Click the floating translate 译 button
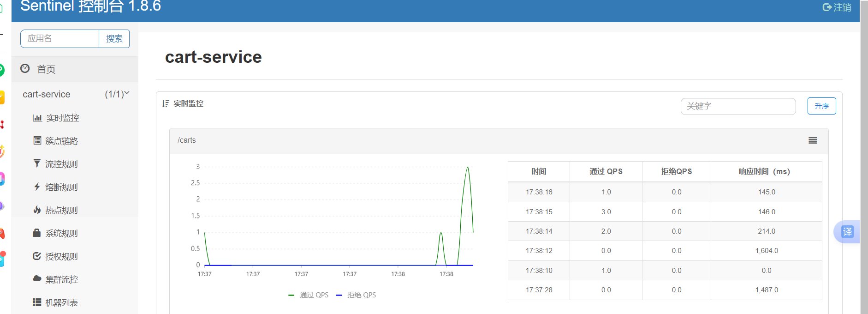The height and width of the screenshot is (314, 868). point(847,232)
